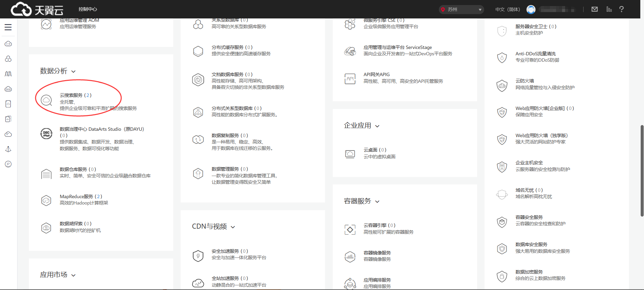Open the Web应用防火墙（独享版）link
This screenshot has height=290, width=644.
point(542,135)
